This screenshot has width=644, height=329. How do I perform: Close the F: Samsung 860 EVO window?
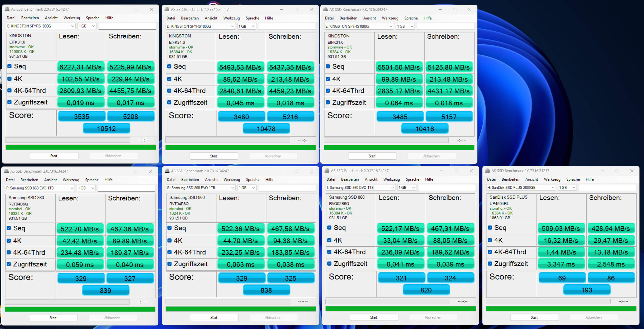151,171
